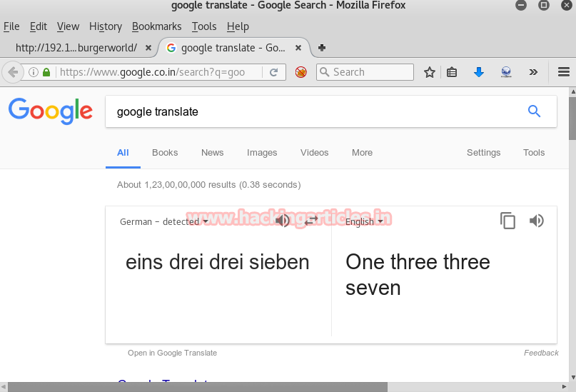This screenshot has width=576, height=392.
Task: Swap the source and target languages
Action: point(310,221)
